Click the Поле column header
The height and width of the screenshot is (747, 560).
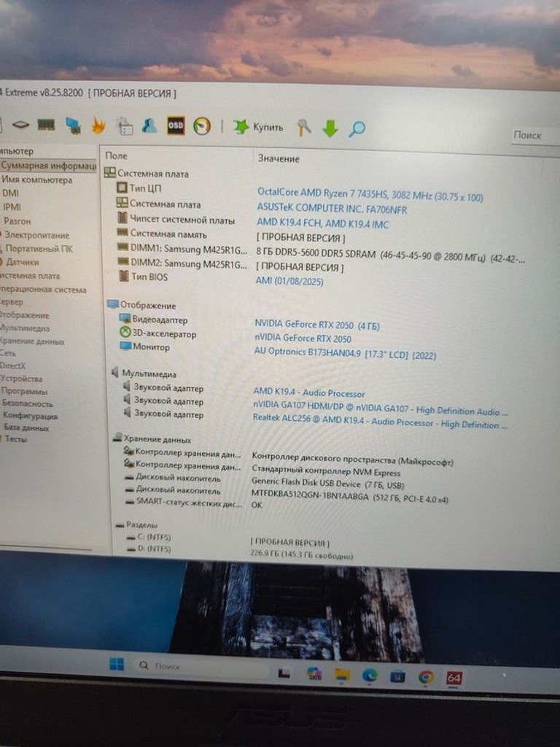pos(116,156)
